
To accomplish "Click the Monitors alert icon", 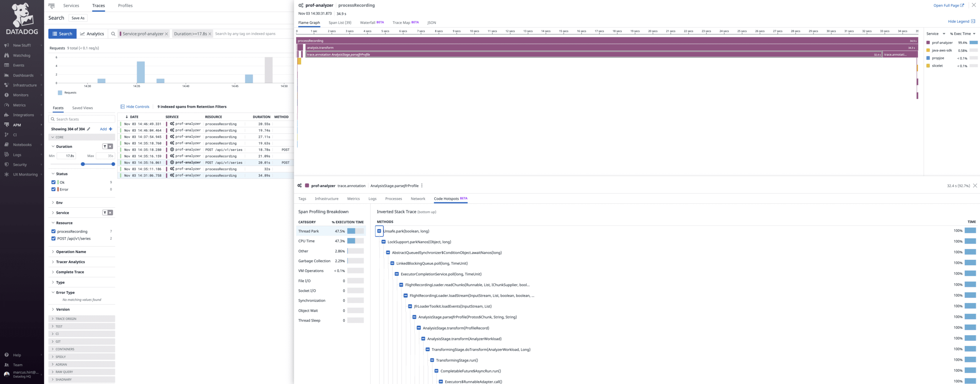I will pyautogui.click(x=7, y=95).
